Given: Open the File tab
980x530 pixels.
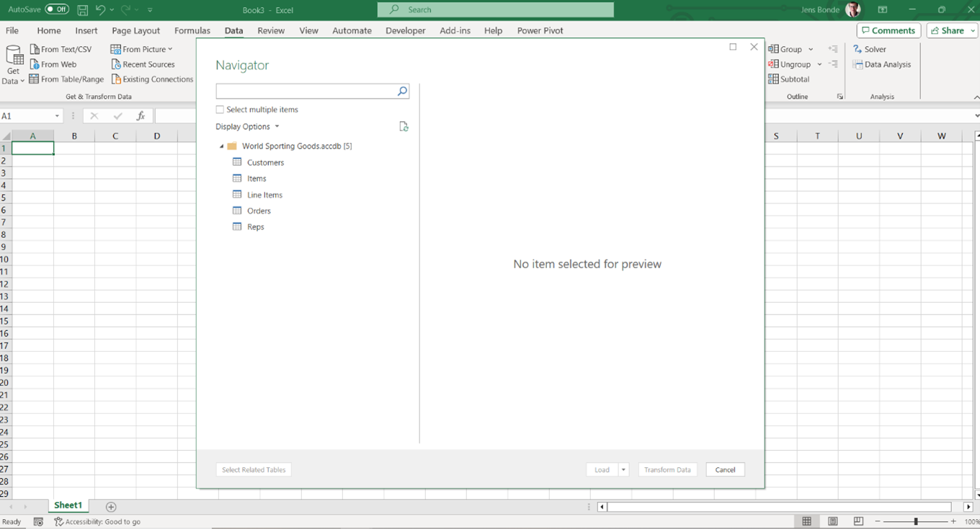Looking at the screenshot, I should point(12,30).
